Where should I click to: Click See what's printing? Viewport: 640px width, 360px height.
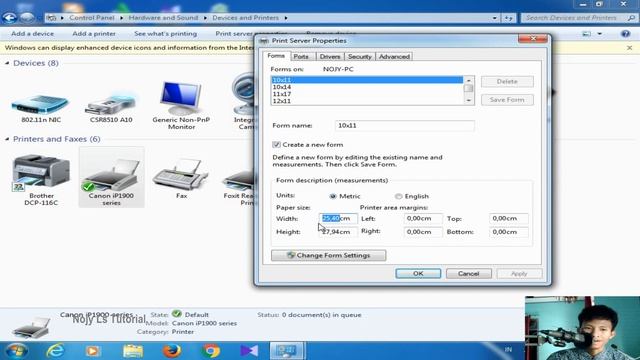[165, 34]
